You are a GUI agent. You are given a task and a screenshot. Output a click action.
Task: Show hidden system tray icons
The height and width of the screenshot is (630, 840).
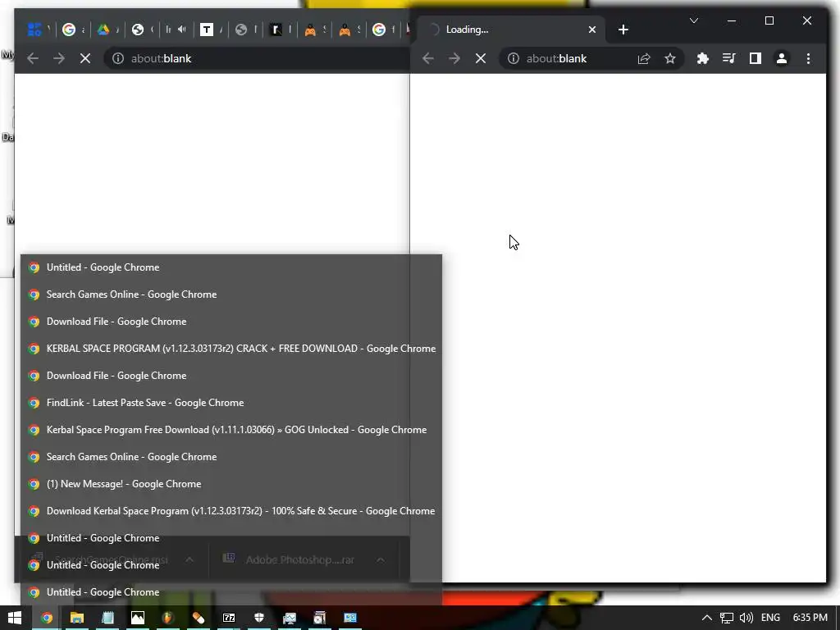707,618
